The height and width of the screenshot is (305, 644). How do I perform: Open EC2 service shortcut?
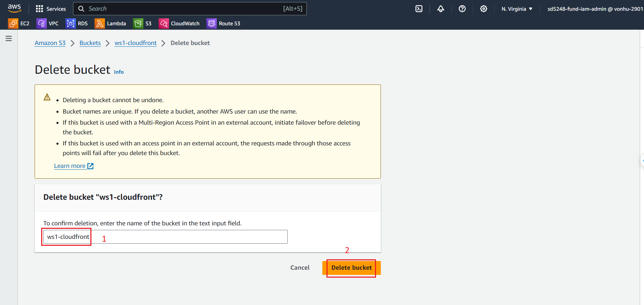(19, 24)
